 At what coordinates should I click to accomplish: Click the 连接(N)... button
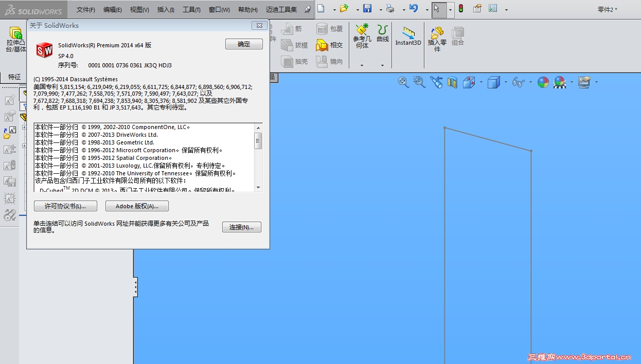[x=242, y=227]
